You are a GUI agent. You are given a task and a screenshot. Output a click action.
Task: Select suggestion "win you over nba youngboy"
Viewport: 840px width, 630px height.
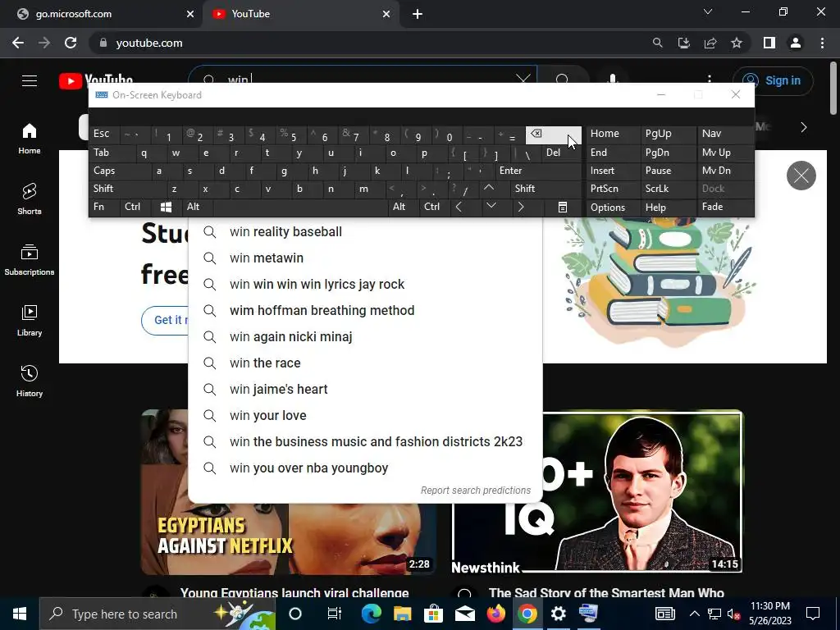point(365,468)
